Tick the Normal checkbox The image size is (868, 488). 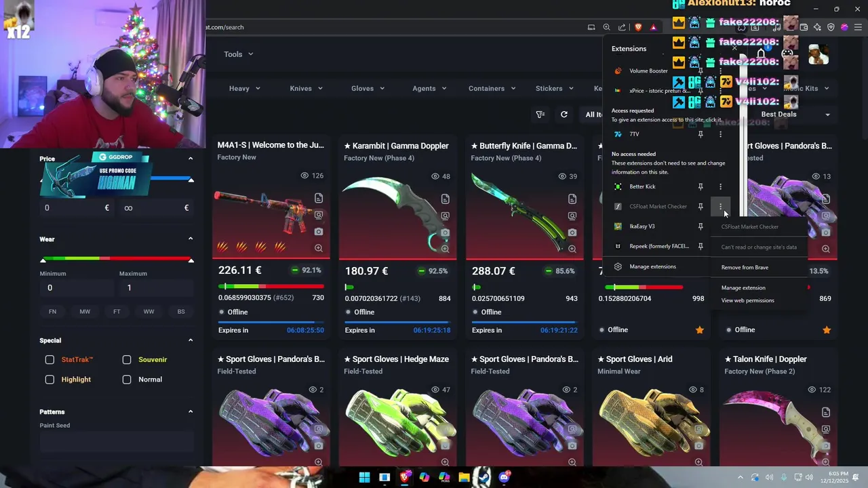[x=127, y=380]
